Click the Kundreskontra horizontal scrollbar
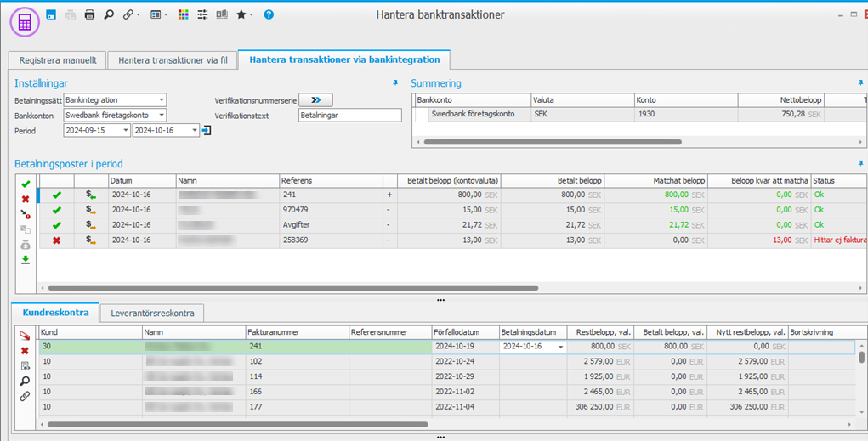 click(x=237, y=424)
